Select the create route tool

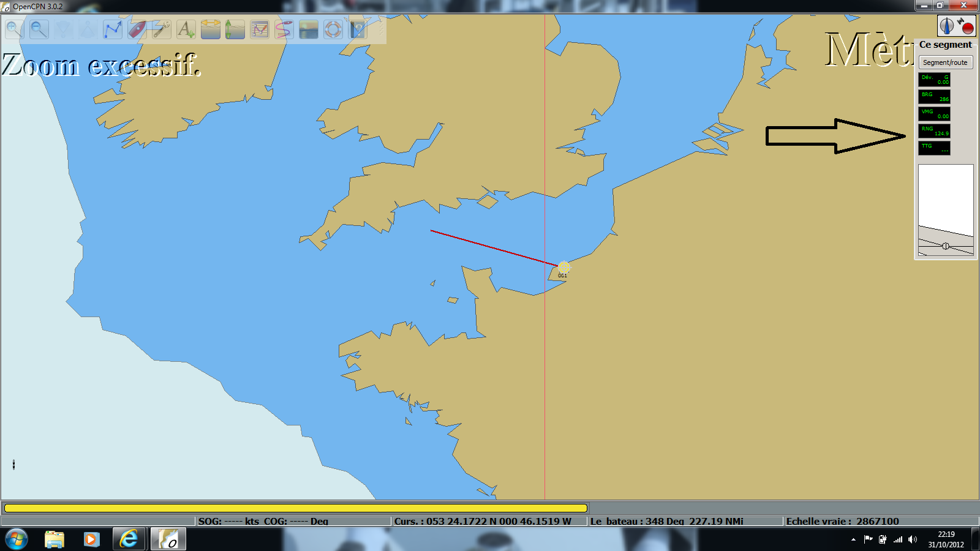coord(113,29)
